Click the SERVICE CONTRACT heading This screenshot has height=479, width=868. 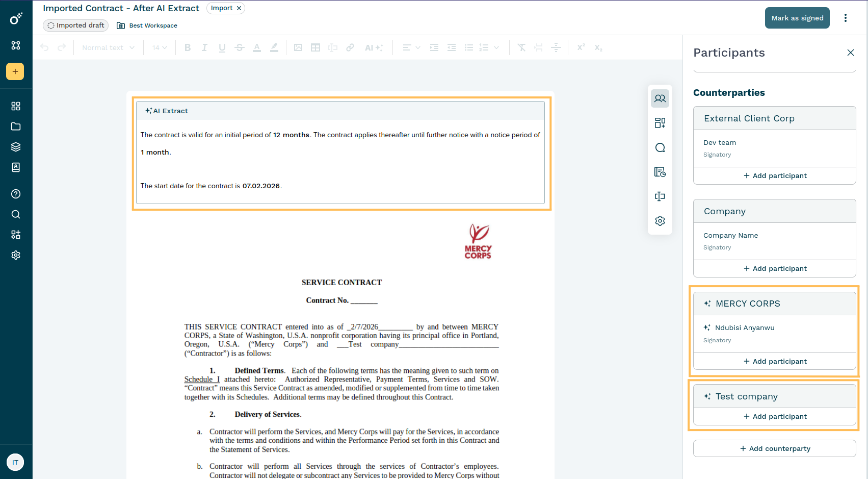coord(341,283)
